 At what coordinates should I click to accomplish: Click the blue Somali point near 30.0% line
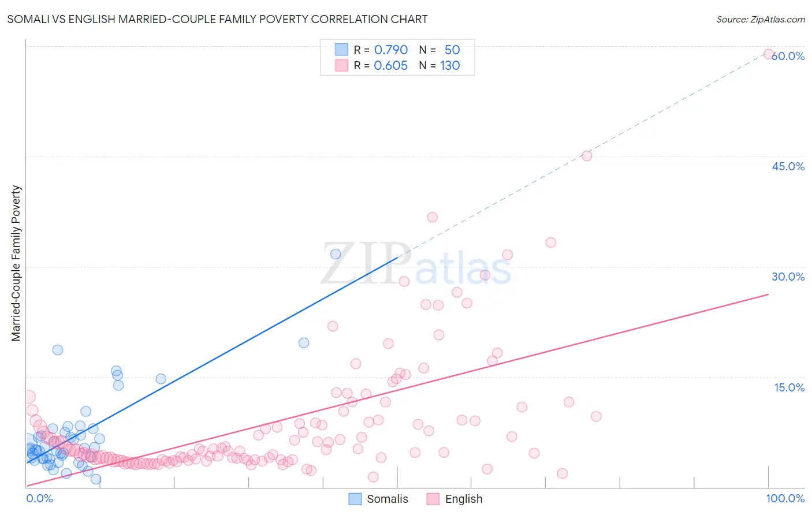[336, 254]
